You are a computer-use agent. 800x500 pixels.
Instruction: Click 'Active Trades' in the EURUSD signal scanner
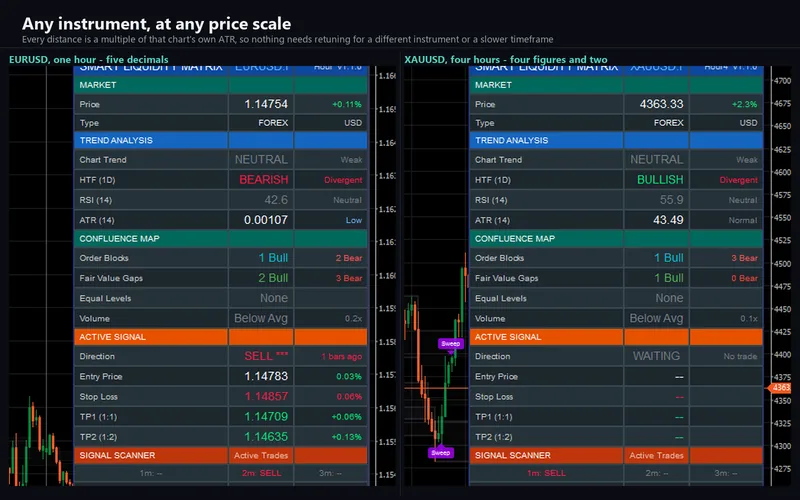coord(261,456)
